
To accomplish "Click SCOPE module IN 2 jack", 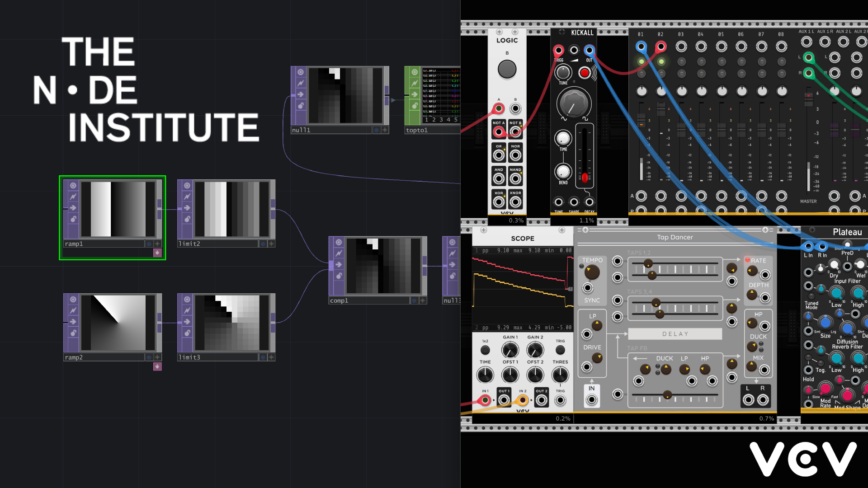I will pos(523,400).
